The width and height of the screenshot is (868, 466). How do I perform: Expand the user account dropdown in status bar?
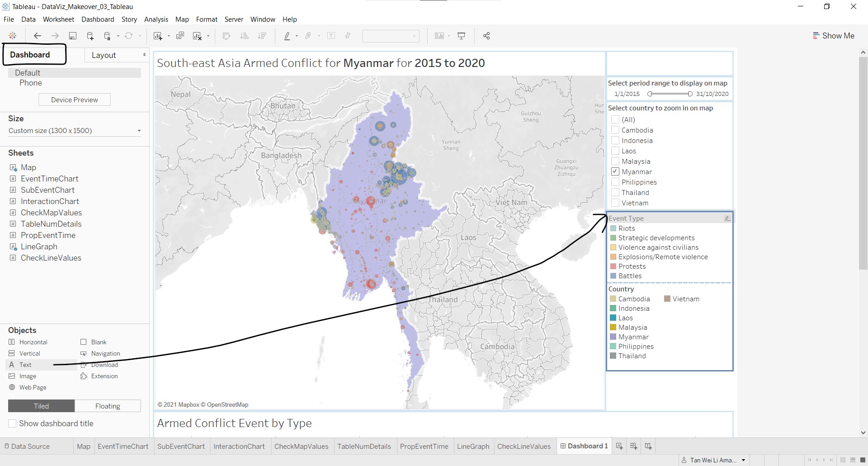(x=743, y=460)
